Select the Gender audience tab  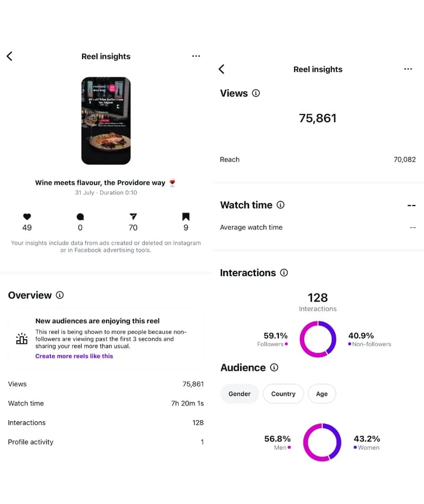click(240, 394)
